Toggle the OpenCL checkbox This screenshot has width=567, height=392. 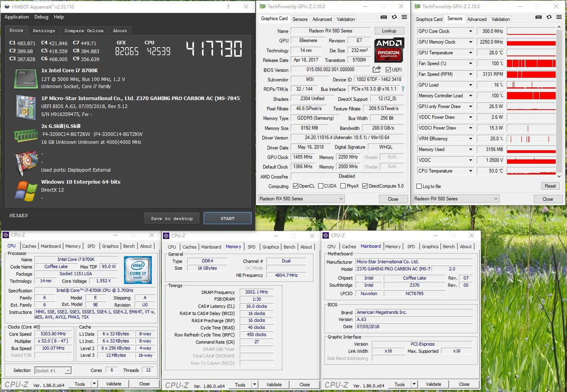click(295, 186)
